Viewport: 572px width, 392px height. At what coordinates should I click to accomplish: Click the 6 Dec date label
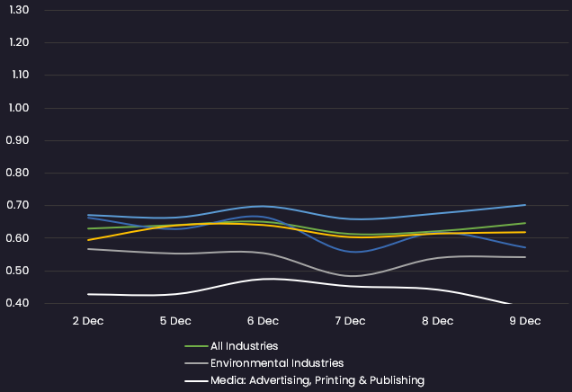[262, 320]
